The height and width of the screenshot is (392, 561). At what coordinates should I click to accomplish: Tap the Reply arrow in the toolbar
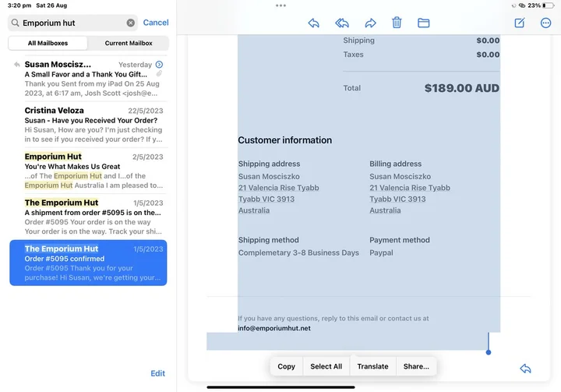(313, 23)
